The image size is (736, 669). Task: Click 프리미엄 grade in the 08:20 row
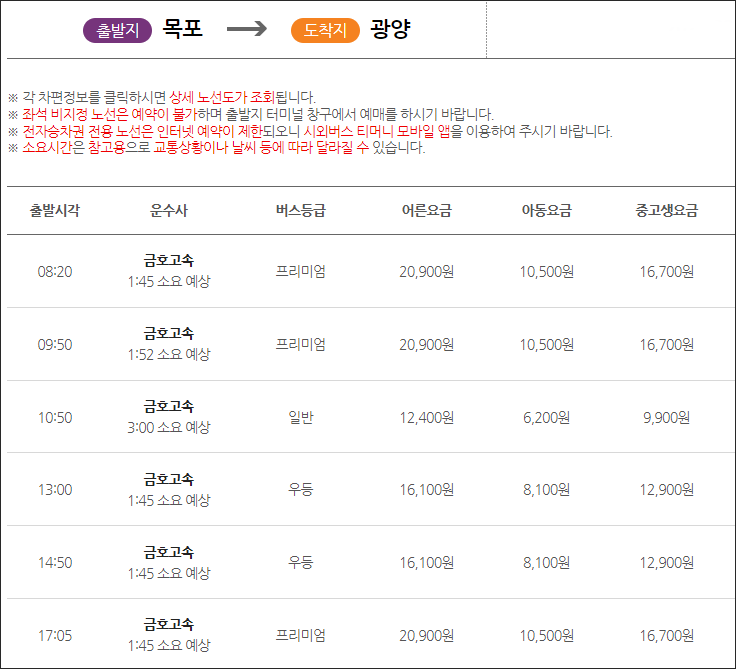[300, 271]
